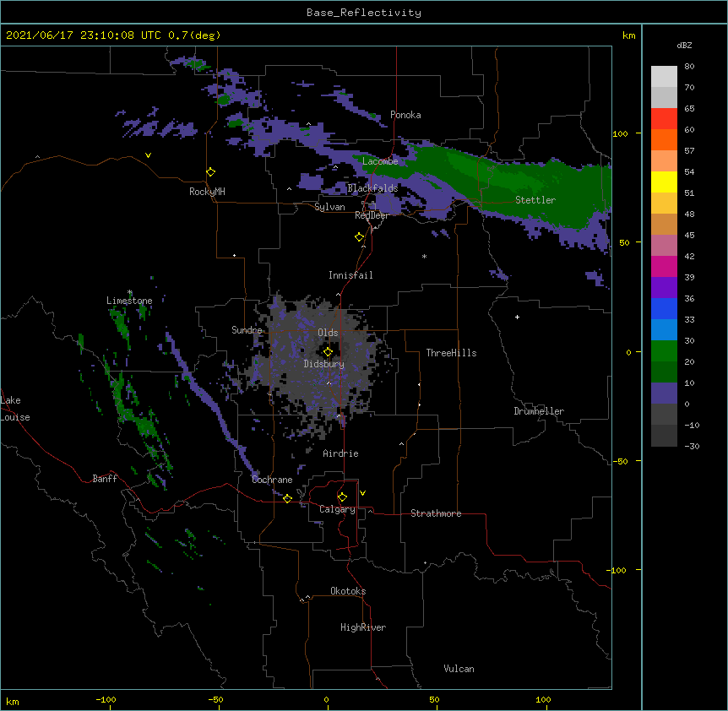Click the Calgary city label
Image resolution: width=728 pixels, height=711 pixels.
pos(337,509)
